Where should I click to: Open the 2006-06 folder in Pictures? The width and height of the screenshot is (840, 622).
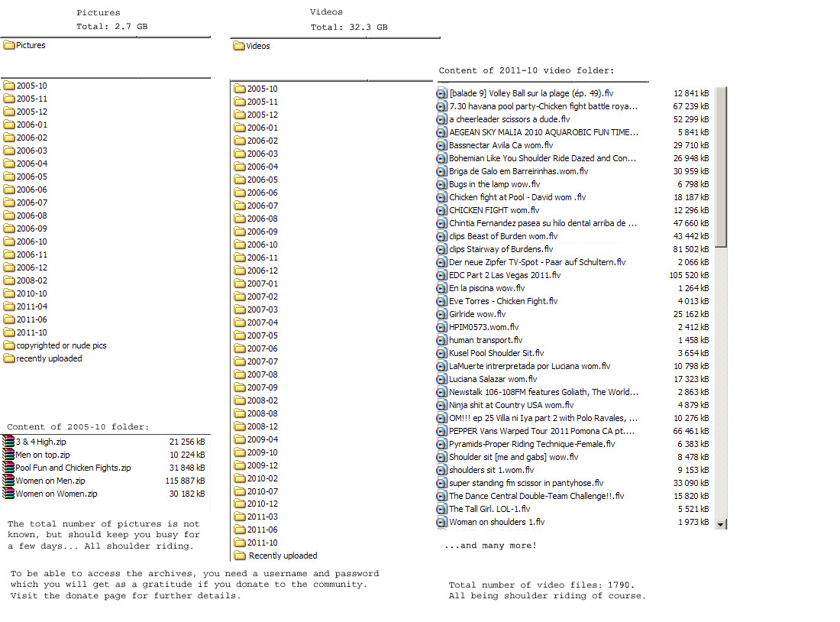pos(25,190)
